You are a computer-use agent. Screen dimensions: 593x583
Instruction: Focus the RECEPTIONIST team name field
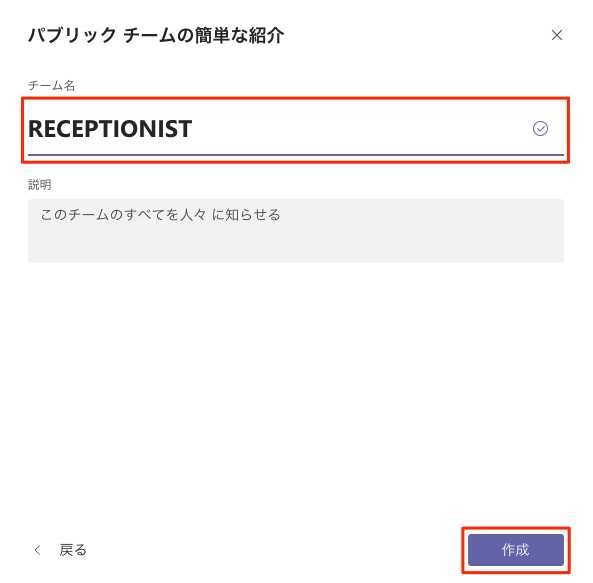[x=295, y=129]
